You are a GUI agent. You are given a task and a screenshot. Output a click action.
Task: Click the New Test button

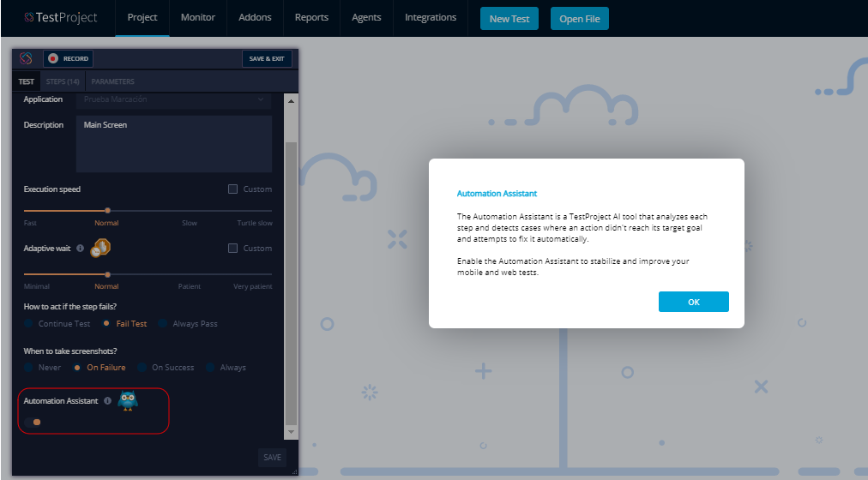pyautogui.click(x=509, y=19)
